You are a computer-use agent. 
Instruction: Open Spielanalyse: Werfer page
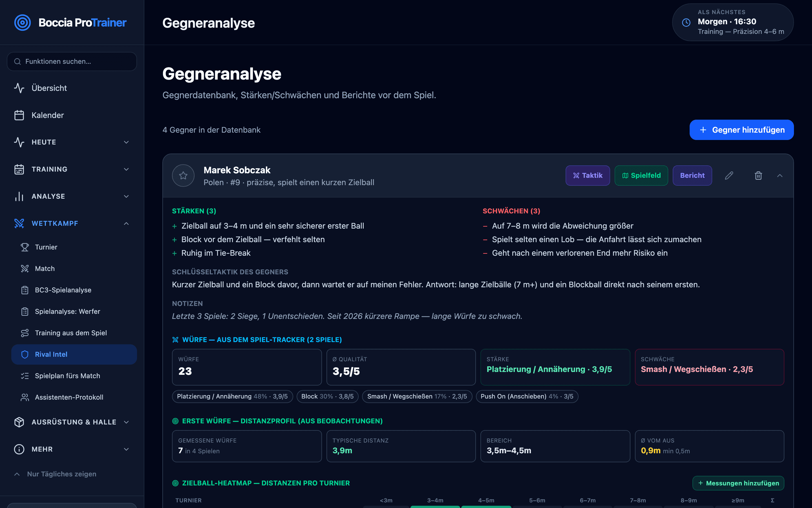pyautogui.click(x=74, y=312)
